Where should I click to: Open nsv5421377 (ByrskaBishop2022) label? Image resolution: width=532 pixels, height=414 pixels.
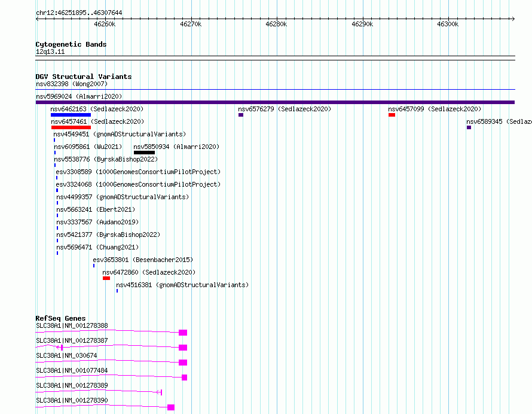click(108, 235)
